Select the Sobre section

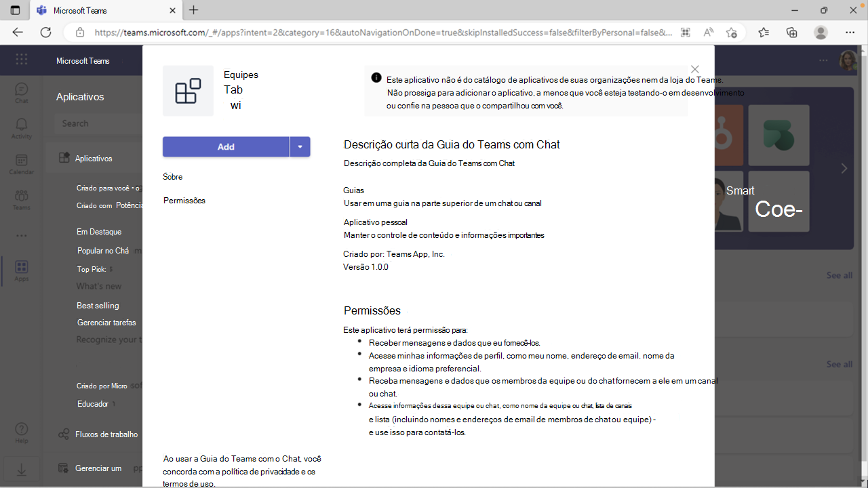click(173, 177)
